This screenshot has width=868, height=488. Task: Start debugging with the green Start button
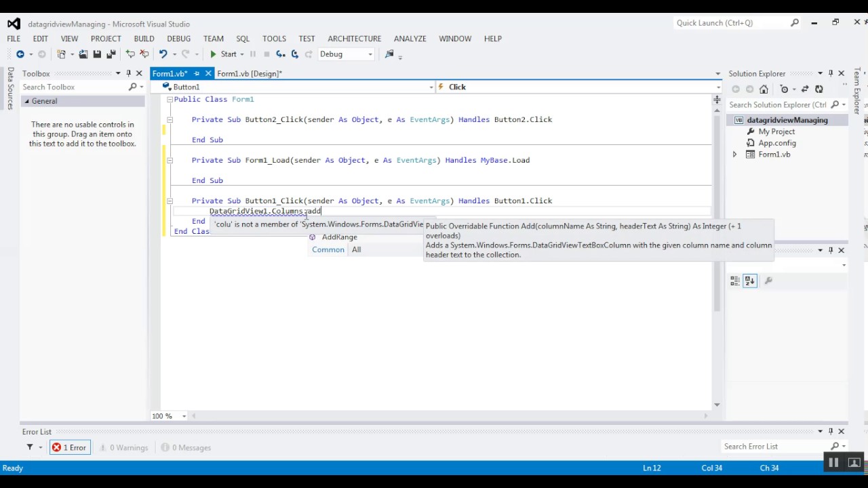[x=223, y=54]
